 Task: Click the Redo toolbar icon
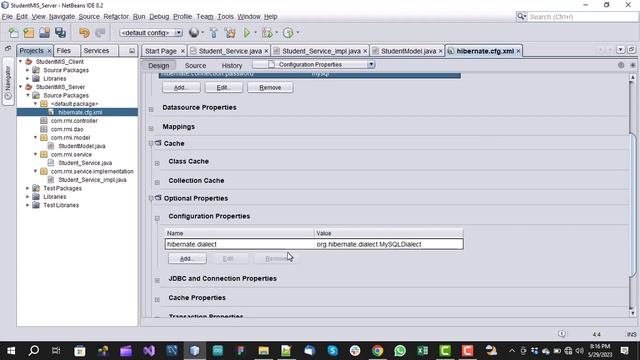click(x=100, y=33)
